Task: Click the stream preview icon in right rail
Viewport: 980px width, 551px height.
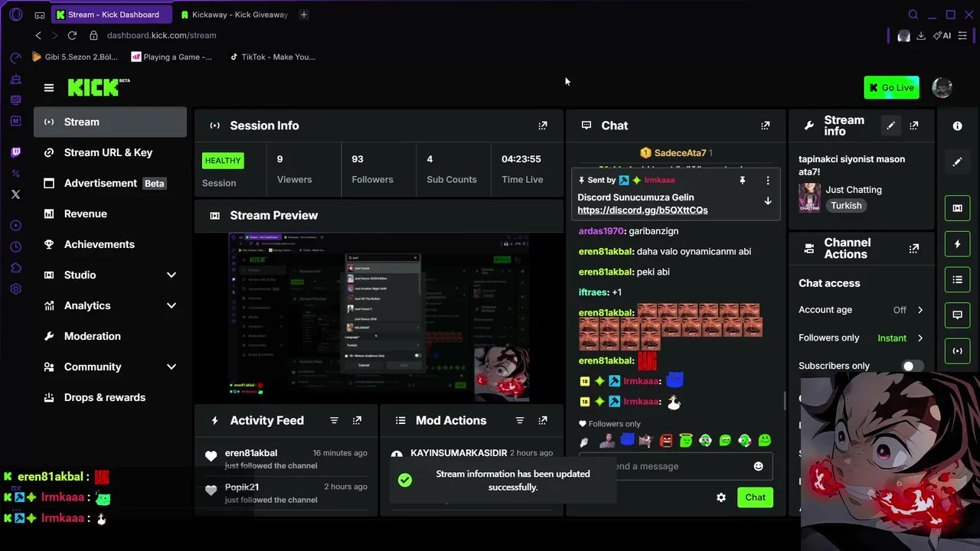Action: 957,208
